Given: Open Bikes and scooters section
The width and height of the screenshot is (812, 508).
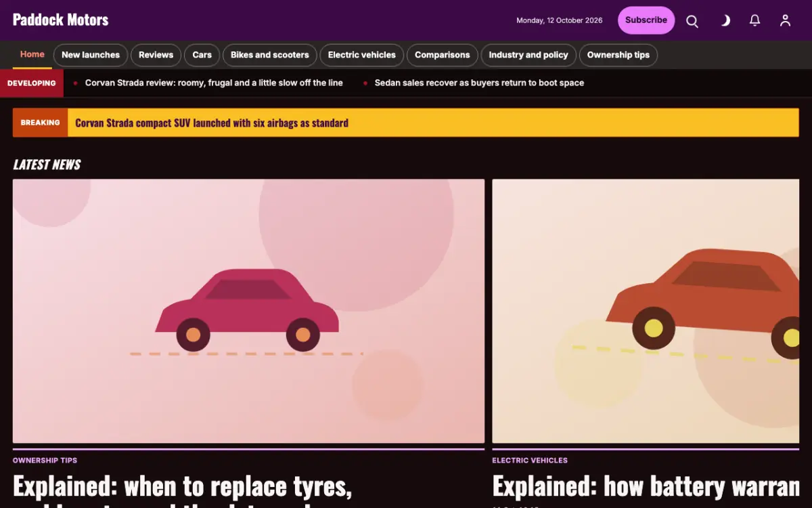Looking at the screenshot, I should tap(269, 55).
